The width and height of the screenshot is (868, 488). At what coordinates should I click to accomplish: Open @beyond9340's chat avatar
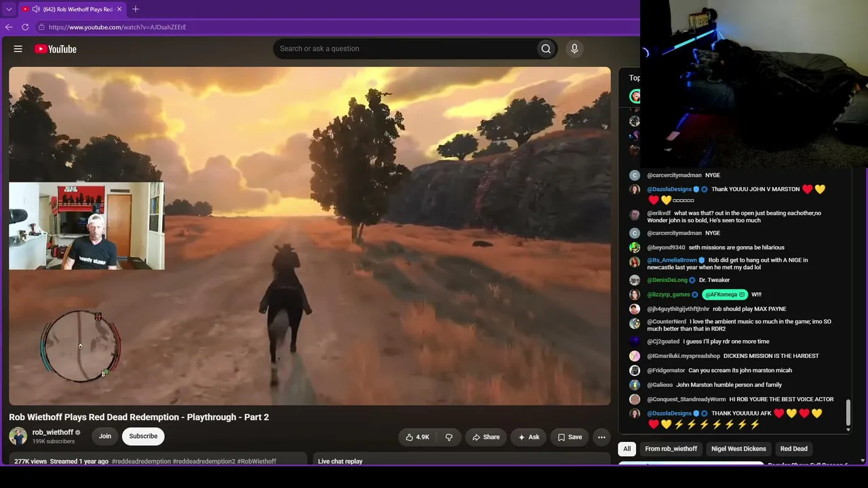click(x=635, y=247)
